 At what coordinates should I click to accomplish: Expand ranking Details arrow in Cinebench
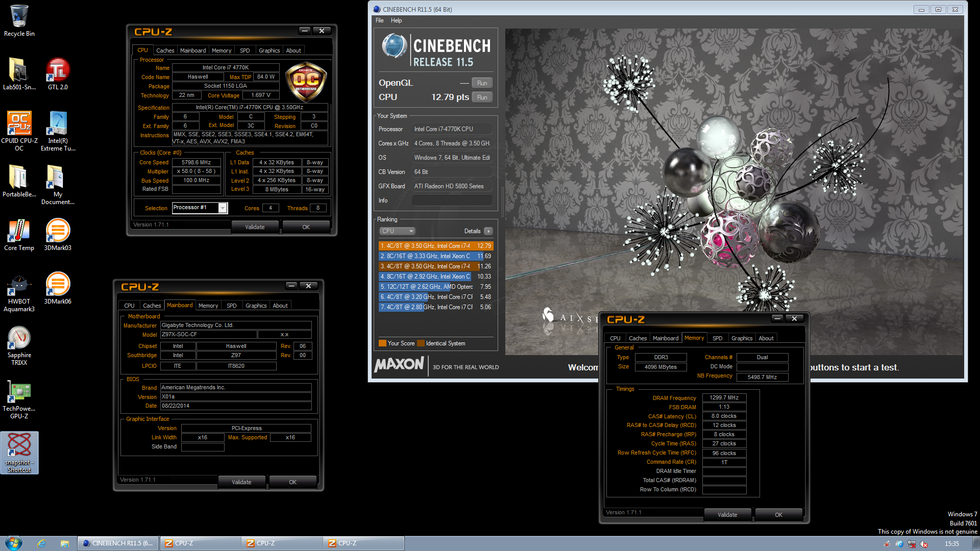pyautogui.click(x=488, y=231)
